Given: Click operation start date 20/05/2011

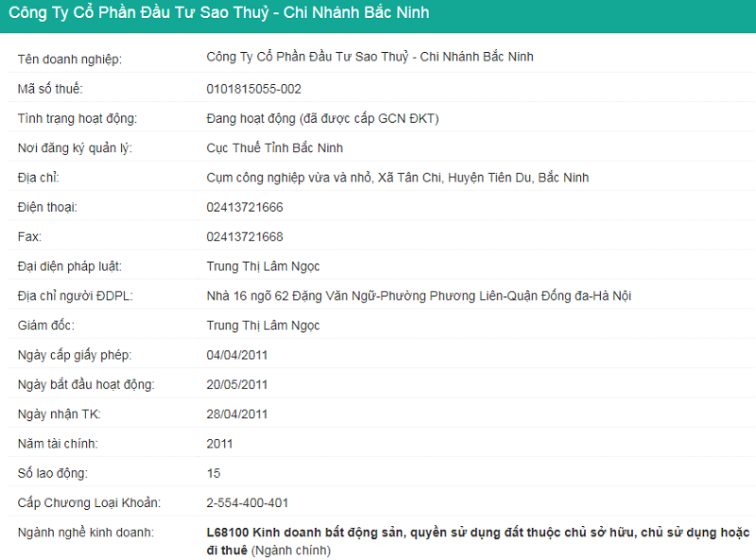Looking at the screenshot, I should coord(236,384).
